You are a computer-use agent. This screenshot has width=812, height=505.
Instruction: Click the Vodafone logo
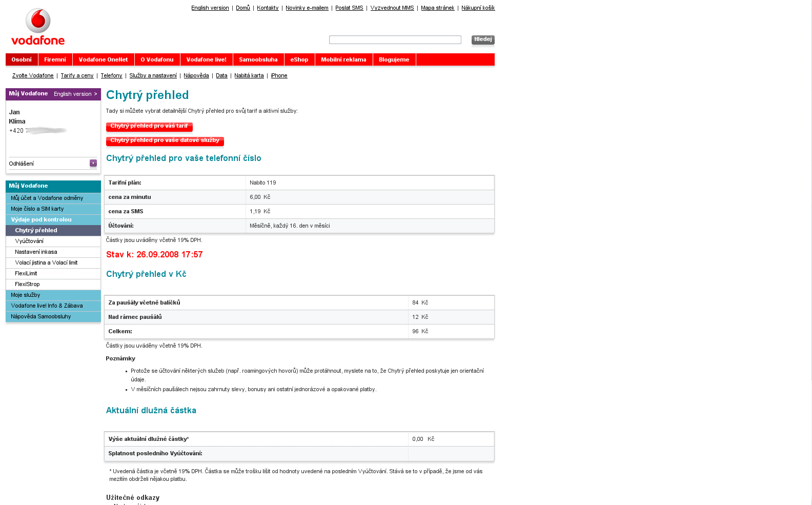[38, 27]
